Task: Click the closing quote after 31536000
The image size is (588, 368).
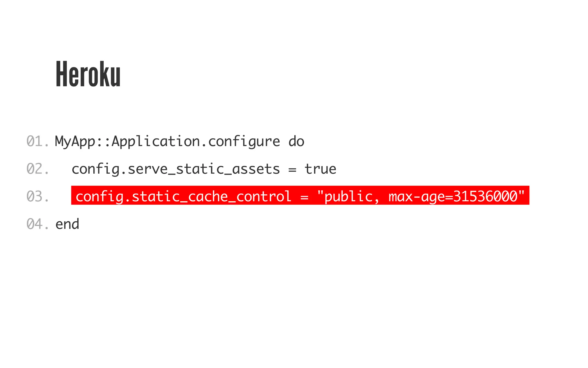Action: (522, 193)
